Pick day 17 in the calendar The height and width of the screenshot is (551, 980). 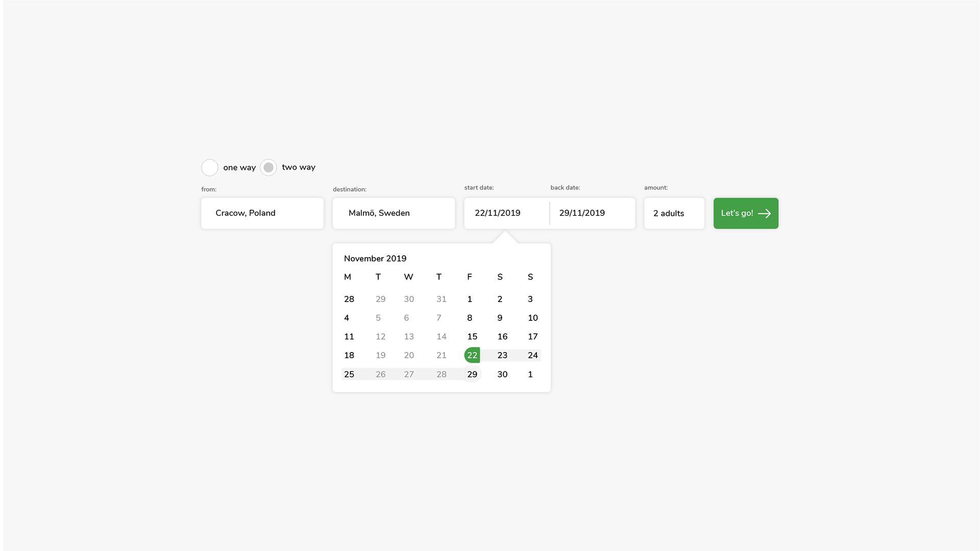click(x=532, y=337)
